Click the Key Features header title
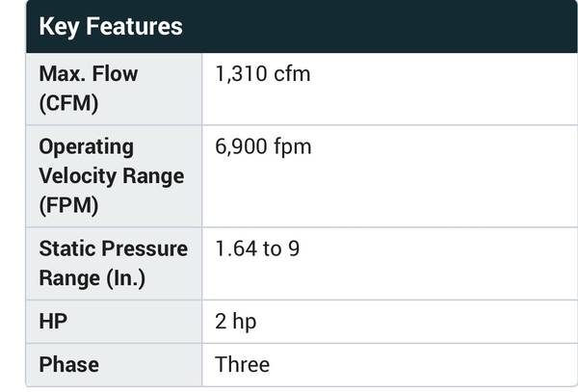This screenshot has height=392, width=578. coord(110,26)
